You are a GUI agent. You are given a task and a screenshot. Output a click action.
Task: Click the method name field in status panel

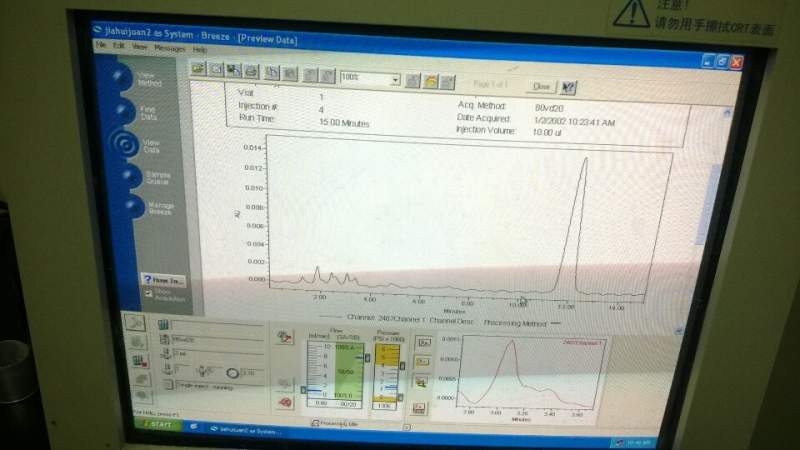tap(218, 339)
